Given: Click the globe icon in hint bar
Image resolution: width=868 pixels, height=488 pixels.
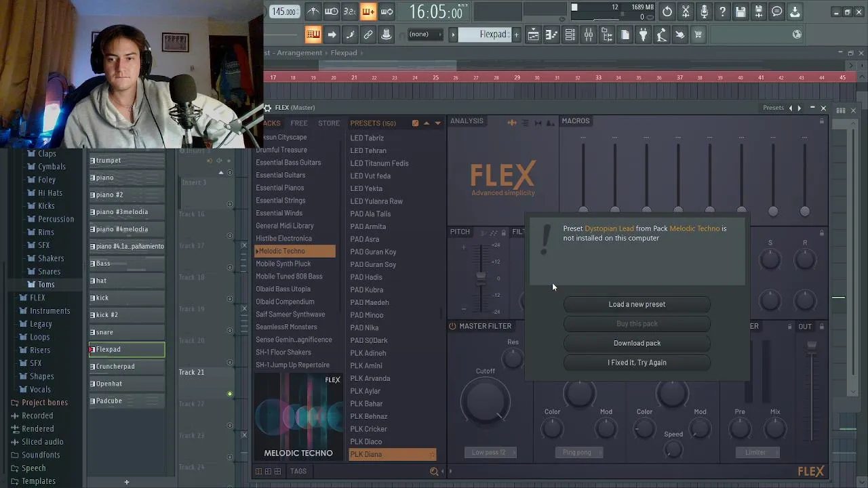Looking at the screenshot, I should coord(797,35).
